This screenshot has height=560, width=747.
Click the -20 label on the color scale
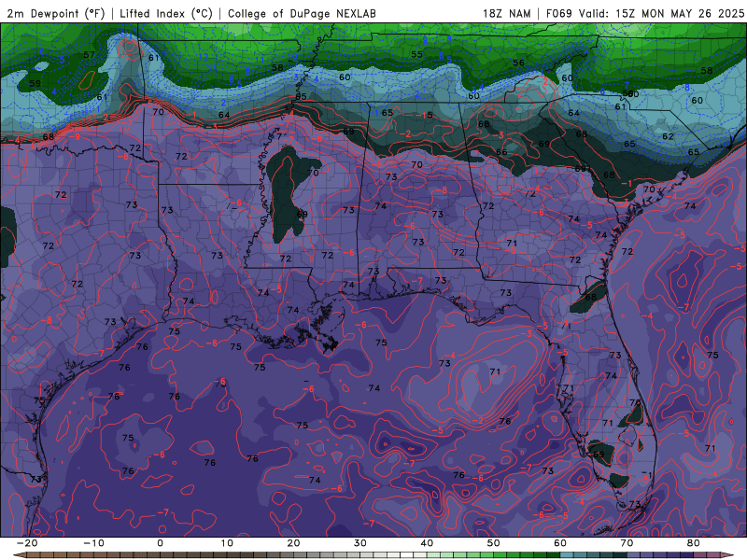tap(27, 543)
